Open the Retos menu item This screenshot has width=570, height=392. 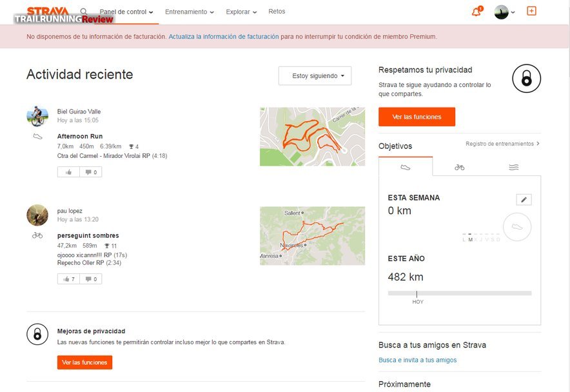pyautogui.click(x=277, y=12)
